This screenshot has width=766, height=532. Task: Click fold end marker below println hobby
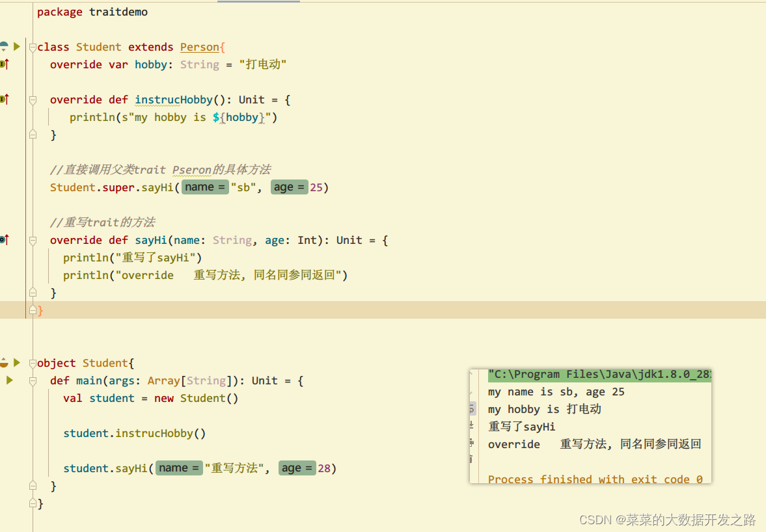[x=33, y=134]
